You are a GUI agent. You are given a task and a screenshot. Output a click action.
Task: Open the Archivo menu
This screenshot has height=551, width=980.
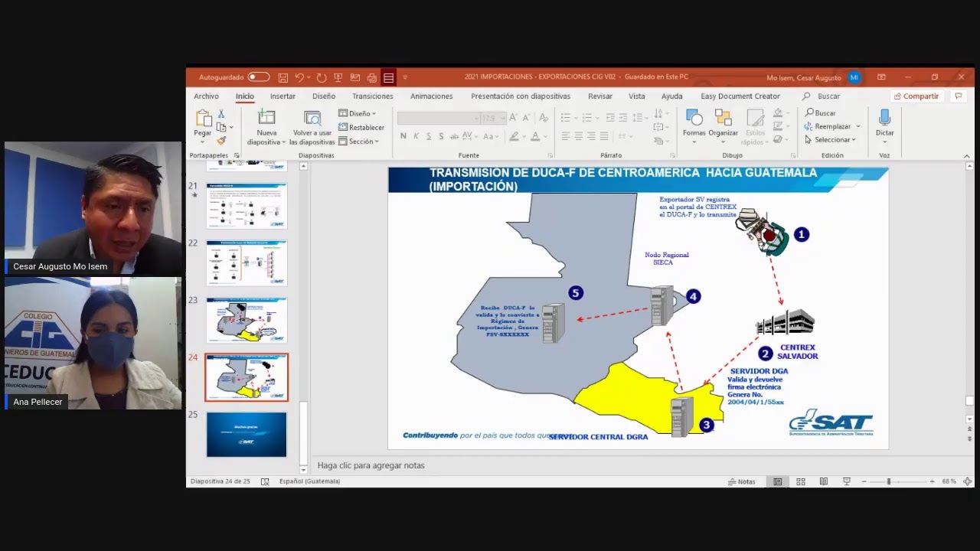(x=206, y=96)
